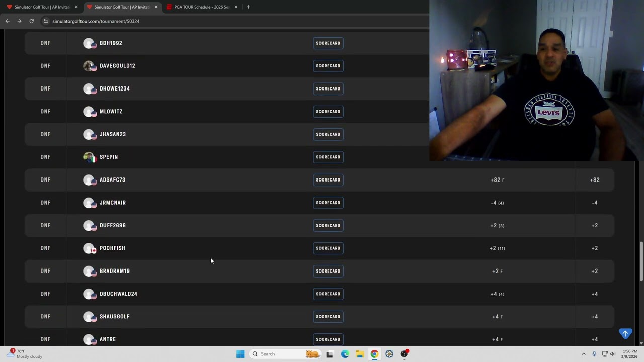Open Microsoft Edge from taskbar
Viewport: 644px width, 362px height.
[345, 354]
